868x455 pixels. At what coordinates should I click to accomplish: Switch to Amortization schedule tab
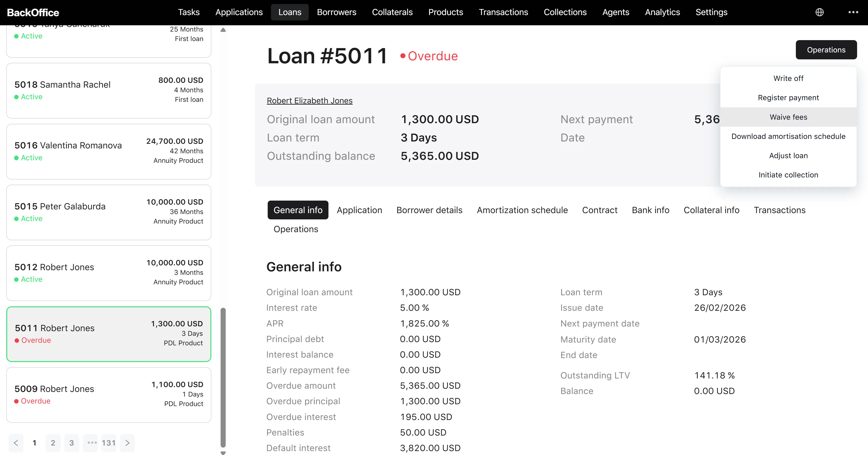pyautogui.click(x=522, y=210)
